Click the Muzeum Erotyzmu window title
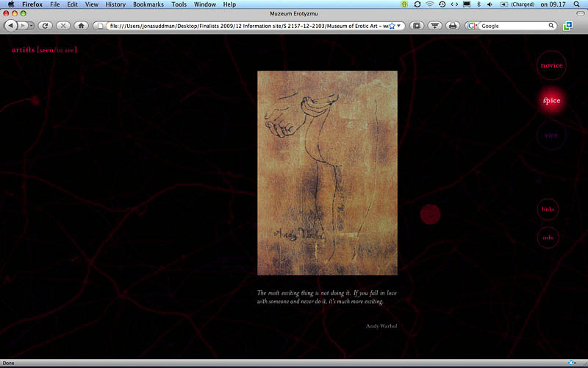Screen dimensions: 588x368 coord(293,13)
